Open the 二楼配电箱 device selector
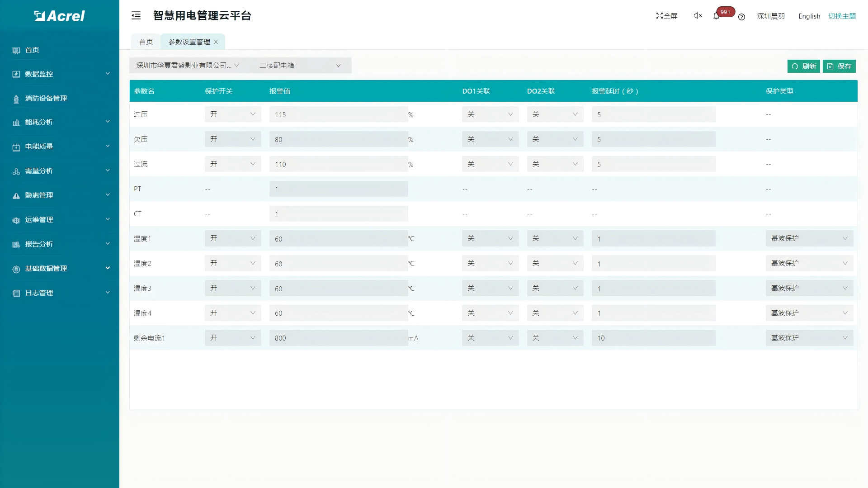Image resolution: width=868 pixels, height=488 pixels. (300, 66)
